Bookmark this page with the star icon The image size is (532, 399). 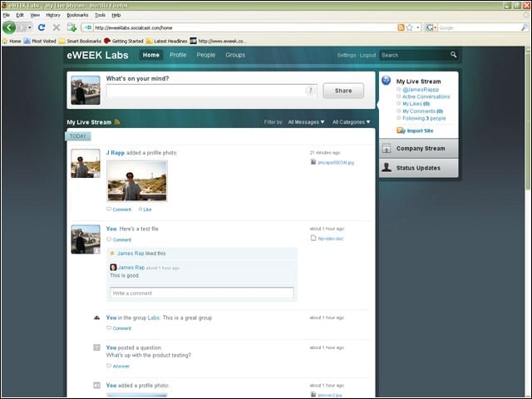point(410,27)
